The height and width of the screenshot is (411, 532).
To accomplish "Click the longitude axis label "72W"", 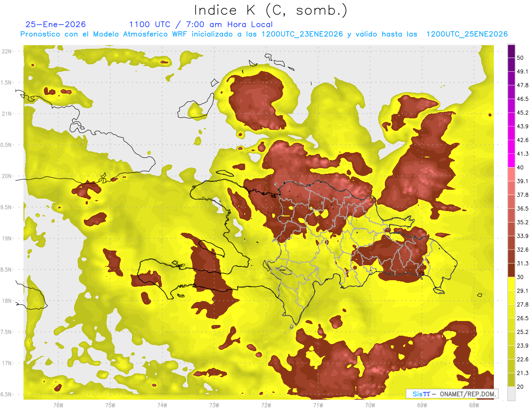I will [266, 405].
